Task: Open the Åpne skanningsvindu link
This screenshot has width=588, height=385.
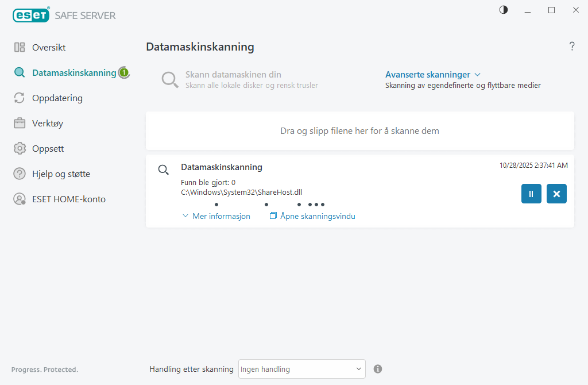Action: pos(312,216)
